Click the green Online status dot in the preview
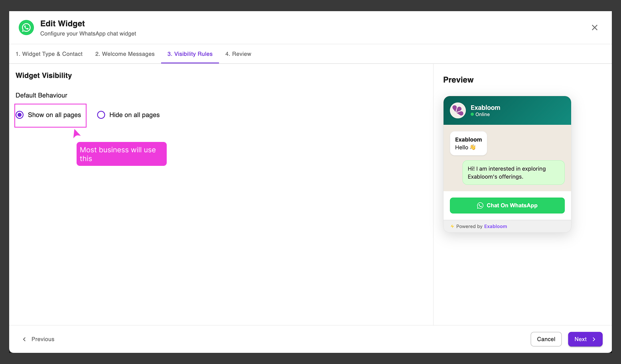621x364 pixels. click(473, 114)
